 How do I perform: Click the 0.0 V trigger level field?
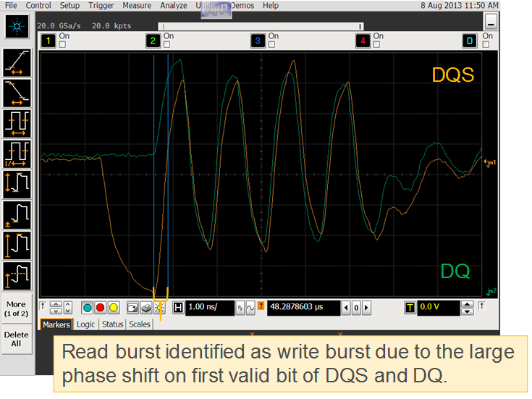438,307
